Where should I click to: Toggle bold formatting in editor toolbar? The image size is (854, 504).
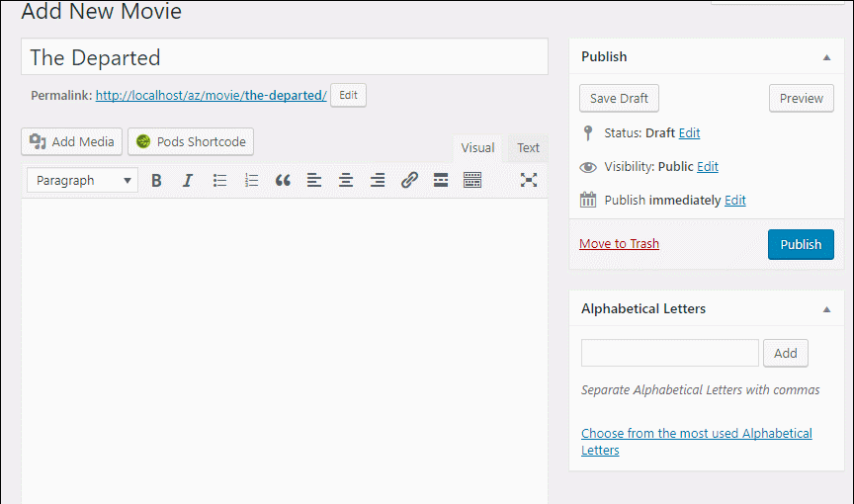point(156,180)
